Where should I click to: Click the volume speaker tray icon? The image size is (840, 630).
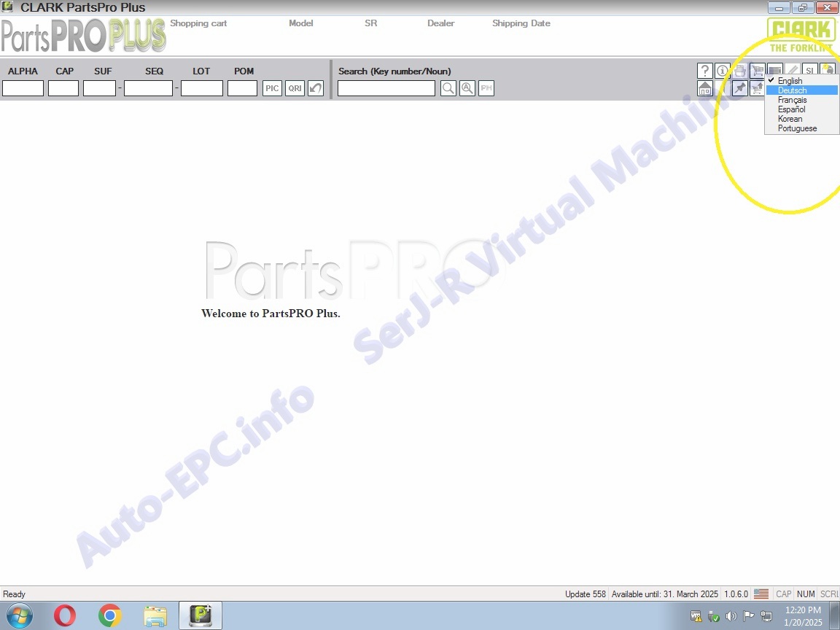pos(731,617)
